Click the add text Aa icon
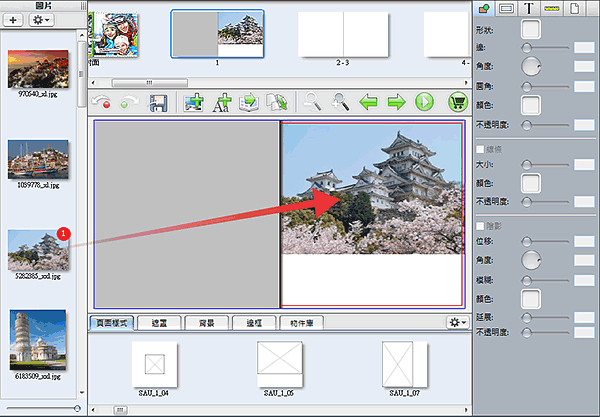The height and width of the screenshot is (417, 600). tap(222, 103)
